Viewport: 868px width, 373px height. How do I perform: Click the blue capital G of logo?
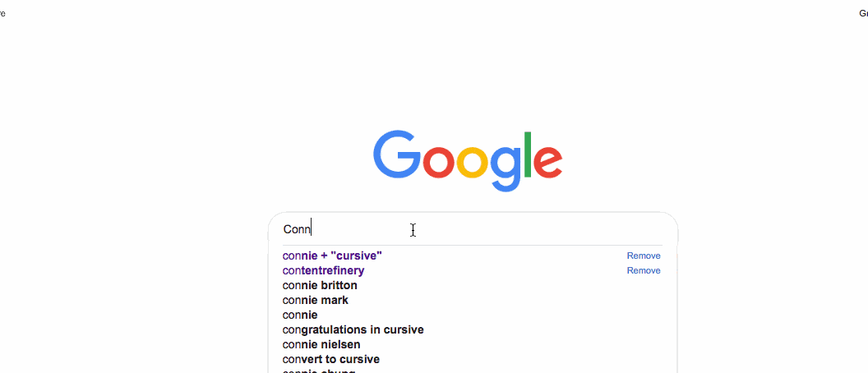[x=396, y=154]
